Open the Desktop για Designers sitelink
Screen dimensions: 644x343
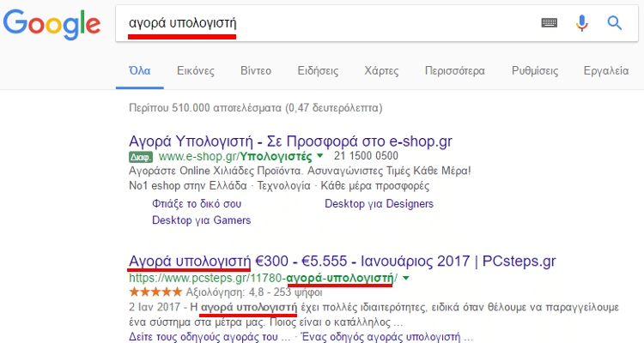pyautogui.click(x=379, y=204)
